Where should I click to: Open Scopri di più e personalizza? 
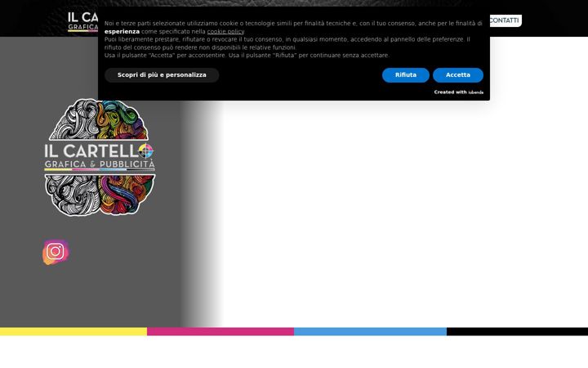tap(162, 75)
